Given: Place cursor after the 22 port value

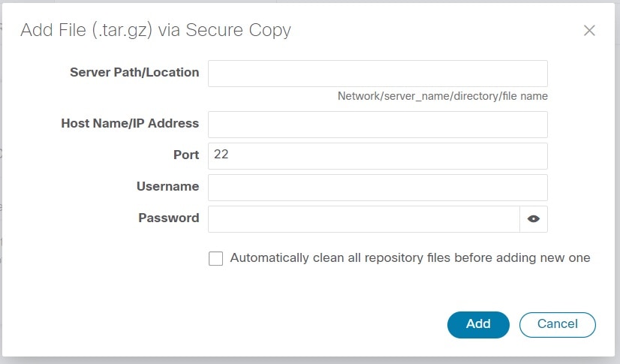Looking at the screenshot, I should (230, 154).
